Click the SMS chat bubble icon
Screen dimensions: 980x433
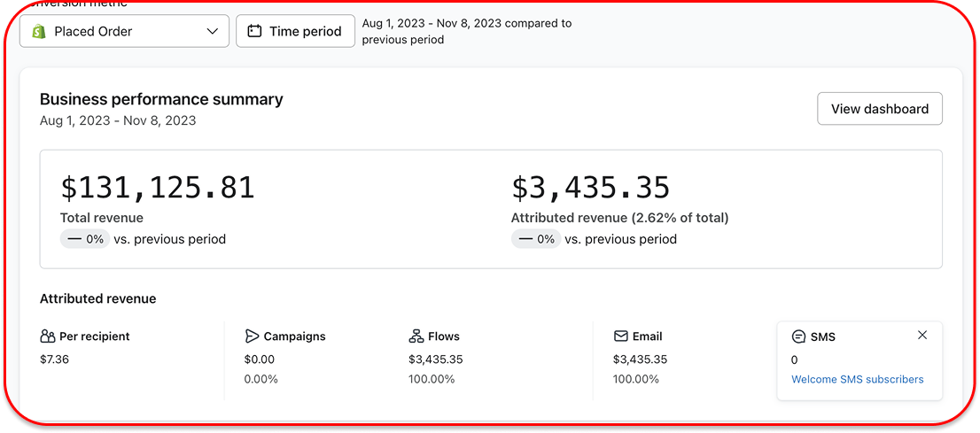pos(798,336)
